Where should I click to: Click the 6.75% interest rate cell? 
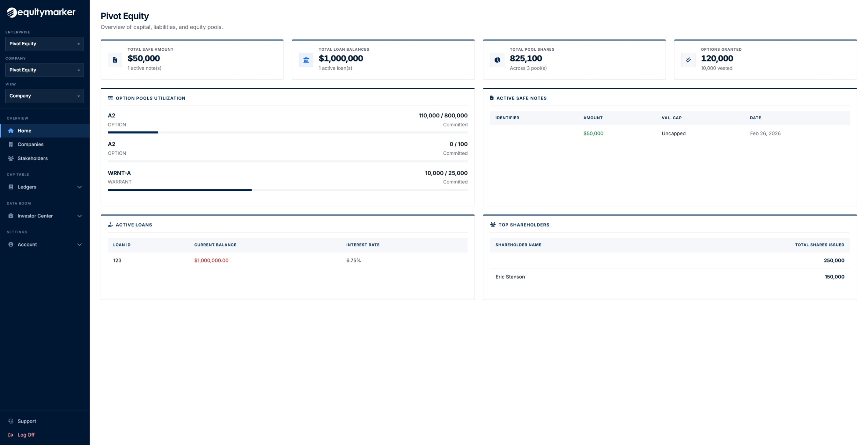(x=353, y=261)
